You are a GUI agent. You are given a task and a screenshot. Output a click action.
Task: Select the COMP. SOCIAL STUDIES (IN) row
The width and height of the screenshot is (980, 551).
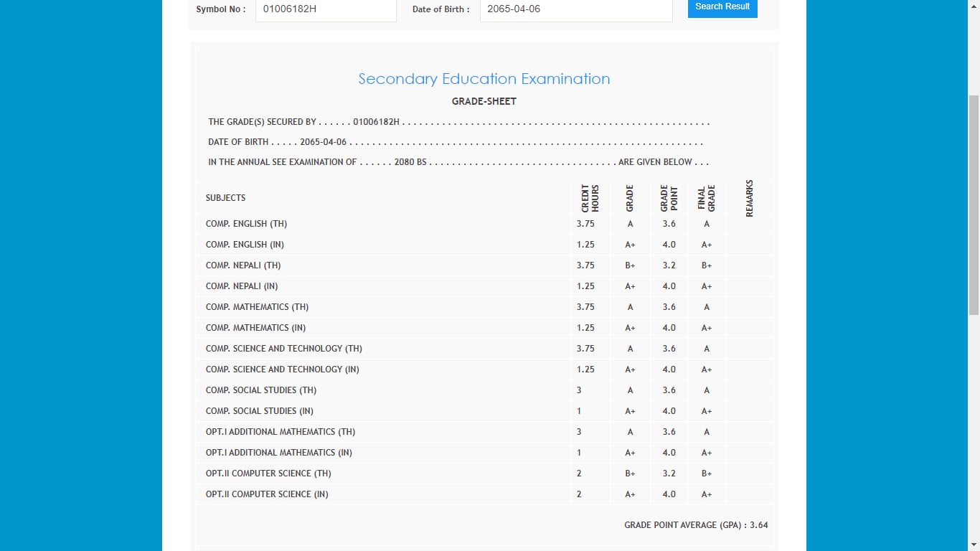click(260, 411)
